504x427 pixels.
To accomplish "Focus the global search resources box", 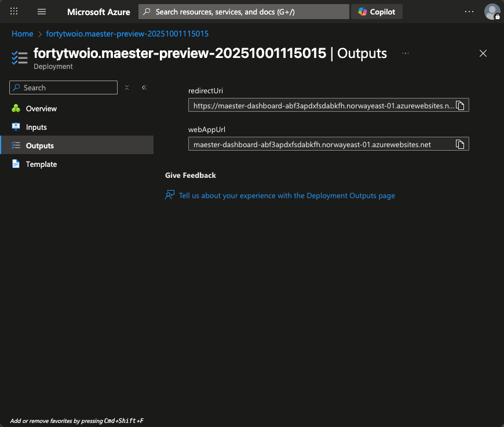I will 244,12.
